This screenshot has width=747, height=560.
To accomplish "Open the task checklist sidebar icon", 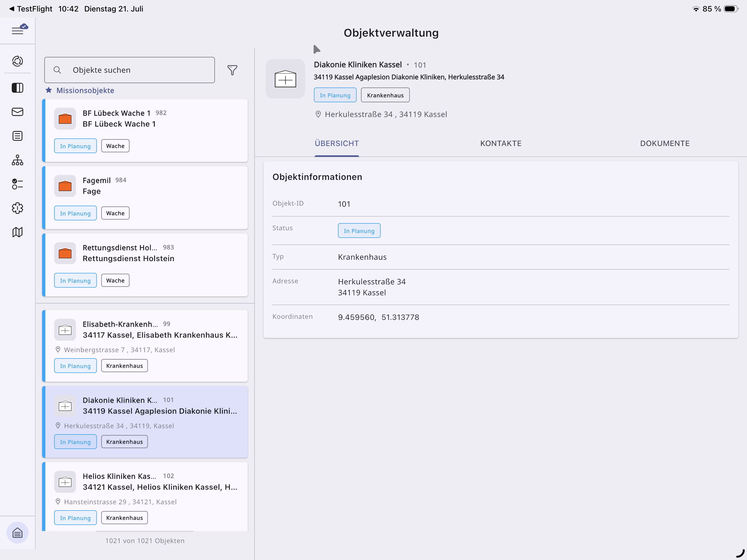I will pyautogui.click(x=17, y=184).
